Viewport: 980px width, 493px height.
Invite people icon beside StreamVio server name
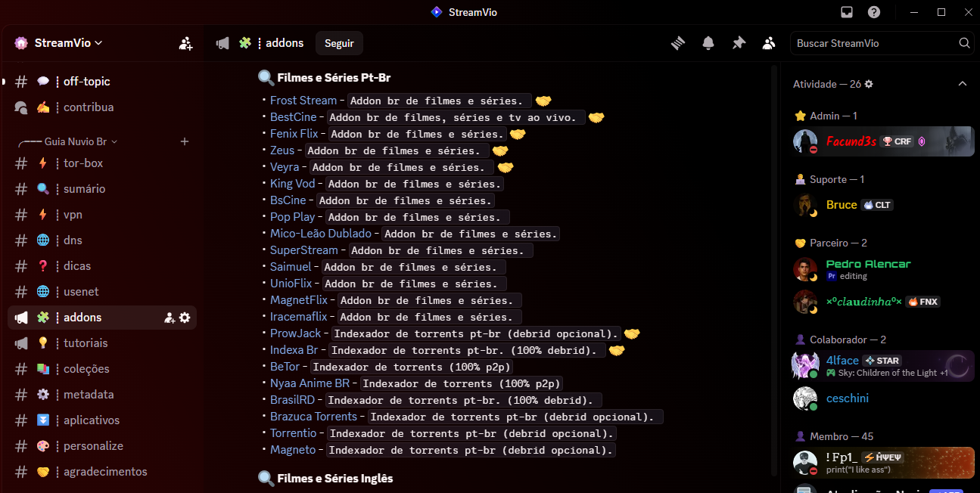185,43
